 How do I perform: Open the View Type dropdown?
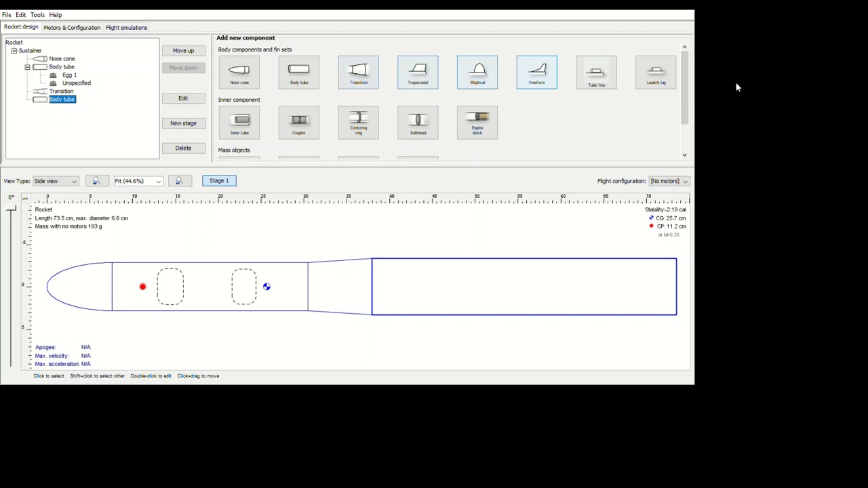[56, 181]
